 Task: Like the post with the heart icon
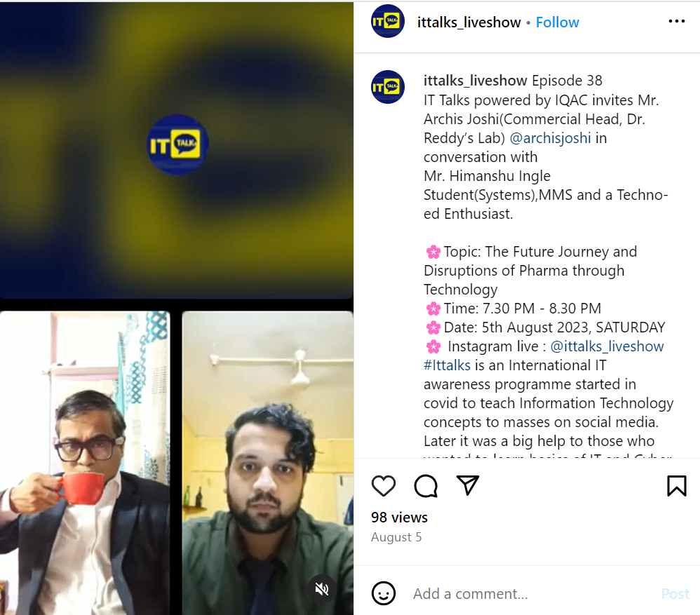(384, 485)
